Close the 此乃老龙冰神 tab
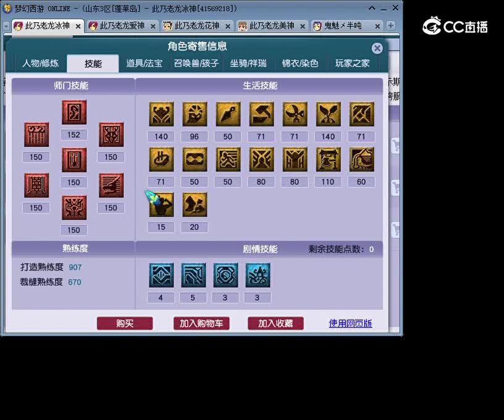This screenshot has height=420, width=504. [78, 27]
